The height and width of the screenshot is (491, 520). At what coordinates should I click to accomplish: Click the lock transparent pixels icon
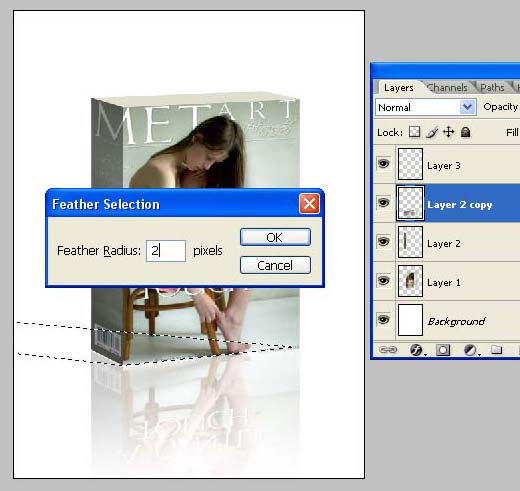coord(414,132)
